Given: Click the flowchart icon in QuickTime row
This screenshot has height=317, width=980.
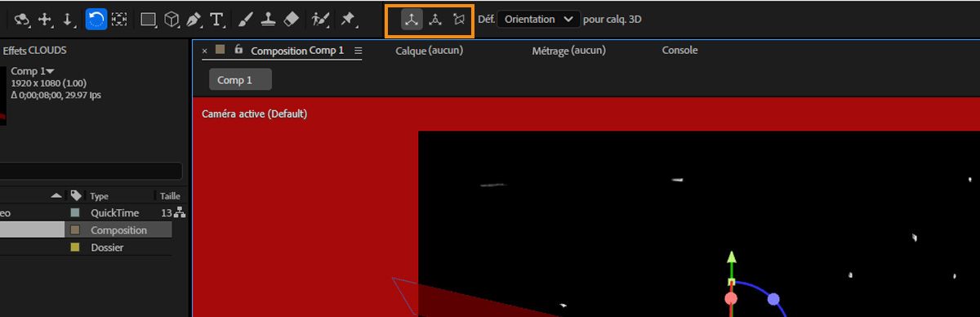Looking at the screenshot, I should coord(180,213).
